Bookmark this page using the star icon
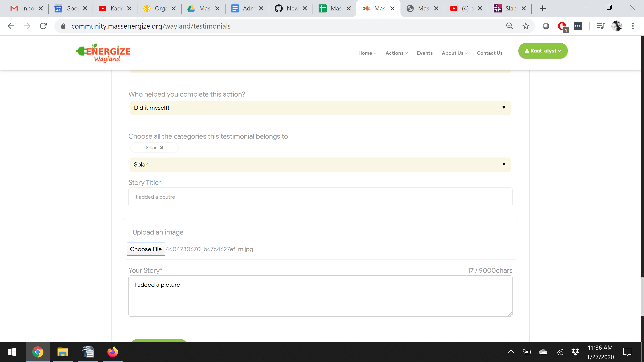The height and width of the screenshot is (362, 644). coord(525,26)
